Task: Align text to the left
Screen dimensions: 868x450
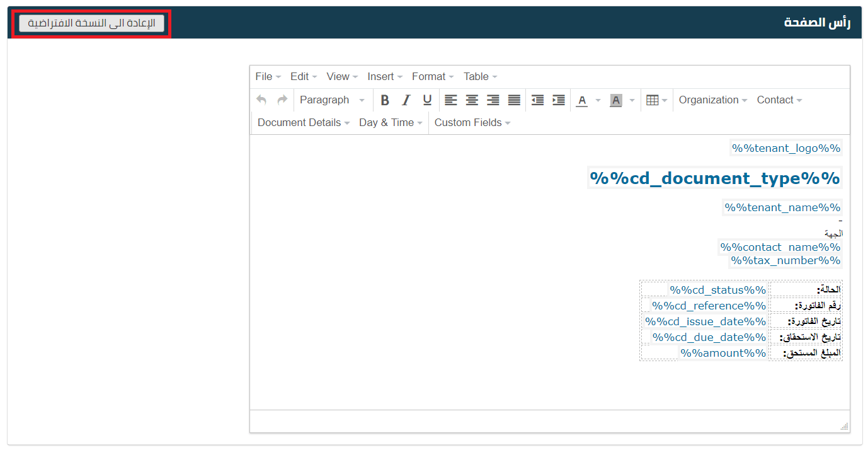Action: 450,100
